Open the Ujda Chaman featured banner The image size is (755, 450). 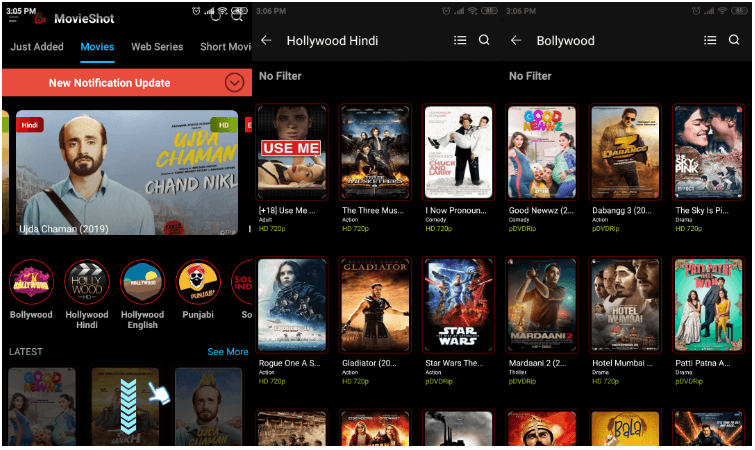127,173
